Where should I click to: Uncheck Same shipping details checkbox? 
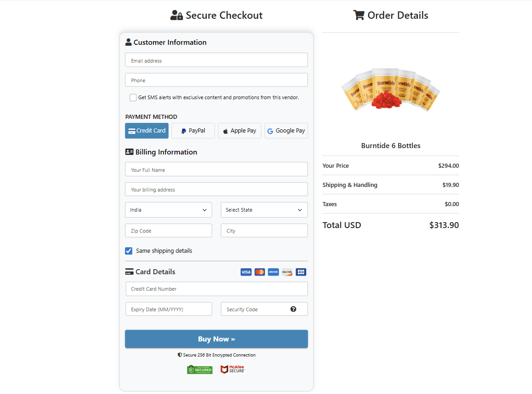129,251
